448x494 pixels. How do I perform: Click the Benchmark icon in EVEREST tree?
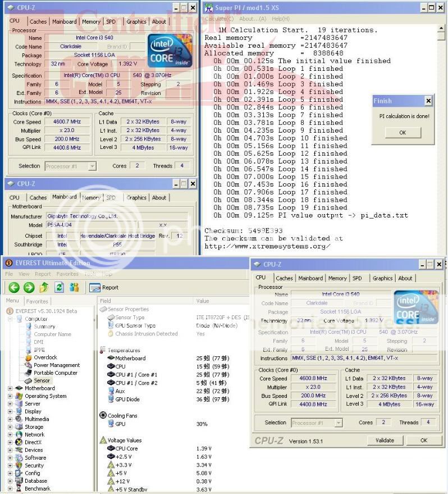tap(19, 488)
